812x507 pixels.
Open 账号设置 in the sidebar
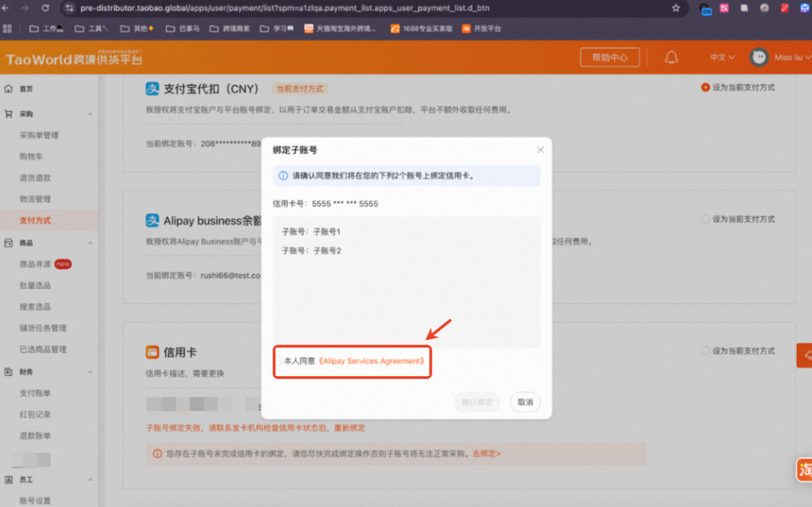[x=36, y=500]
